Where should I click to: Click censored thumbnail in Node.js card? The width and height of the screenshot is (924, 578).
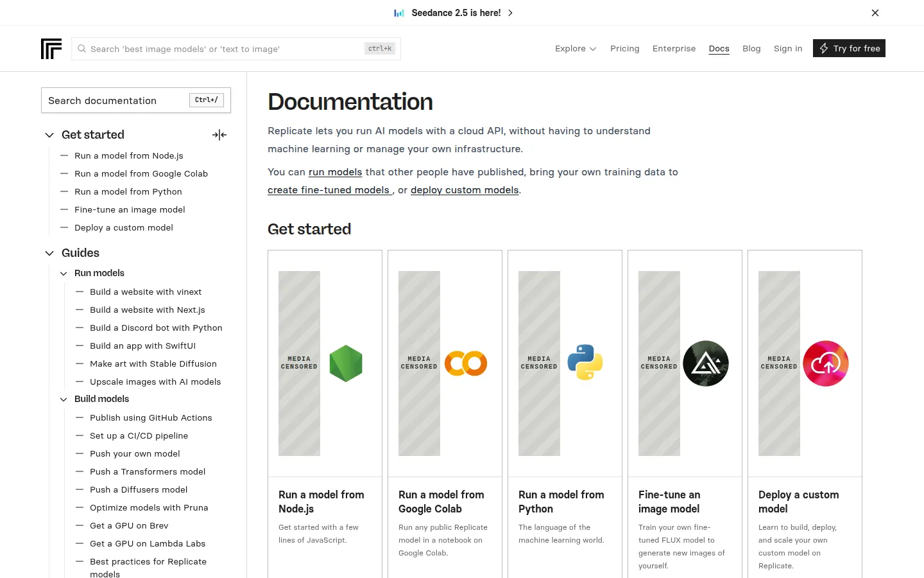[x=299, y=363]
